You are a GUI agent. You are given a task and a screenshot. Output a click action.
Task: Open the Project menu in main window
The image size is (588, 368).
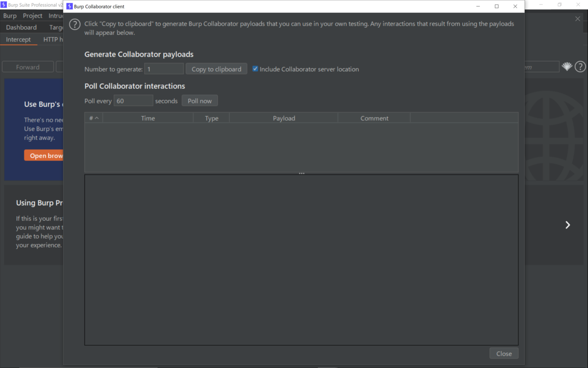[33, 16]
